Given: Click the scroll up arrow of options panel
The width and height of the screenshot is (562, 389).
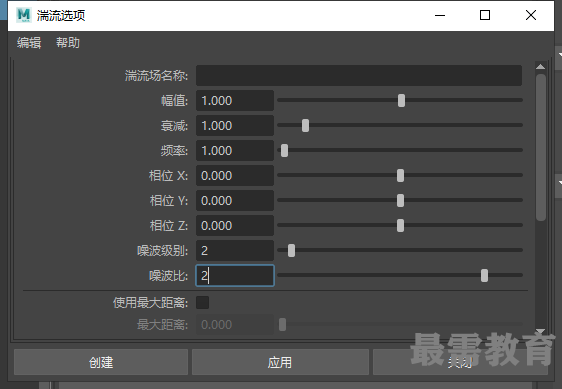Looking at the screenshot, I should [540, 67].
